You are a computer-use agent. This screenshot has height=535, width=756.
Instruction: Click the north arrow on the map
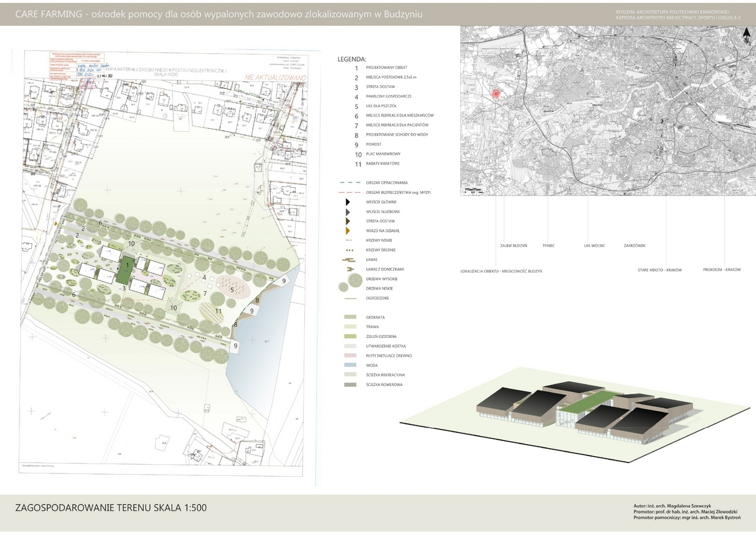(x=746, y=38)
